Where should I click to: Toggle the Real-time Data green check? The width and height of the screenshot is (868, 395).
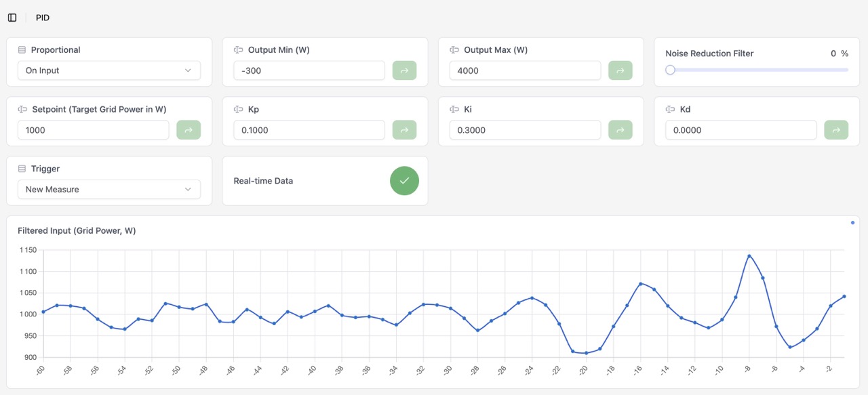click(x=404, y=181)
